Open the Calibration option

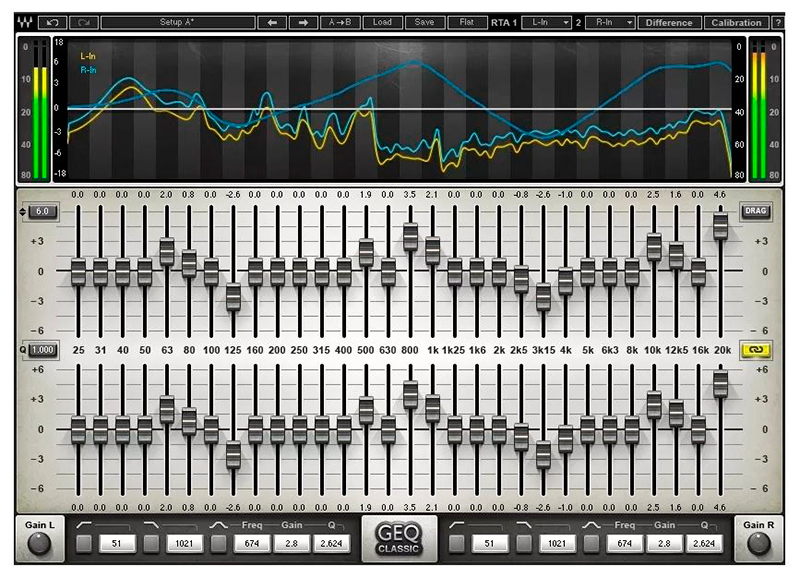pyautogui.click(x=736, y=21)
